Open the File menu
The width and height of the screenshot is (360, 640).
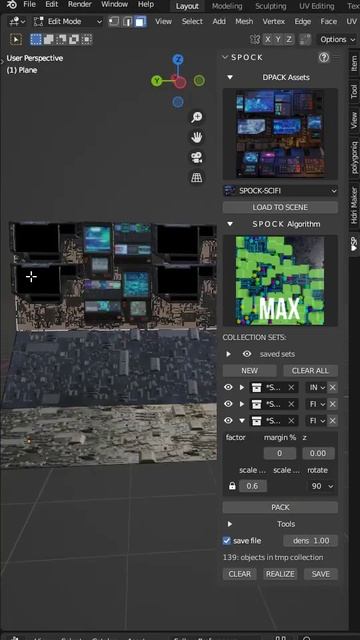point(29,4)
